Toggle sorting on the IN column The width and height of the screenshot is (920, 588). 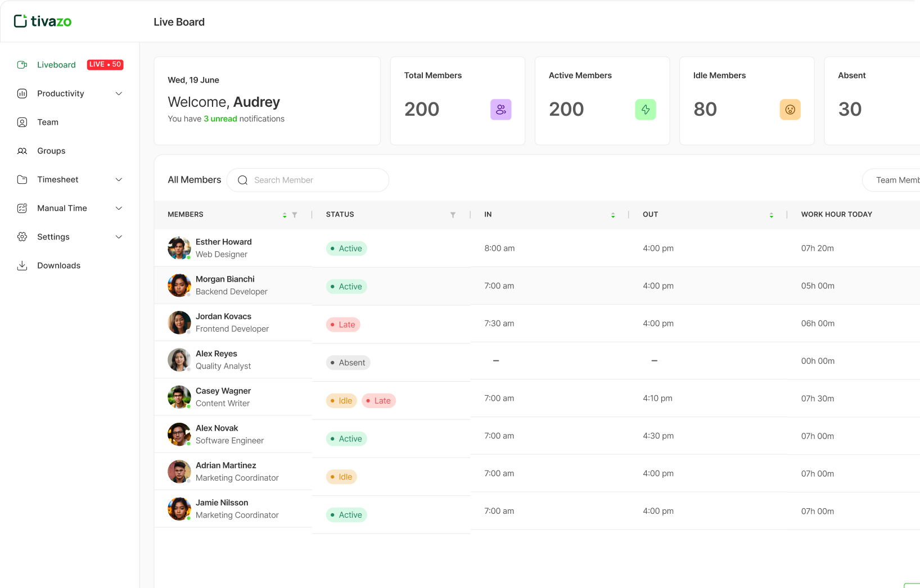pyautogui.click(x=613, y=215)
